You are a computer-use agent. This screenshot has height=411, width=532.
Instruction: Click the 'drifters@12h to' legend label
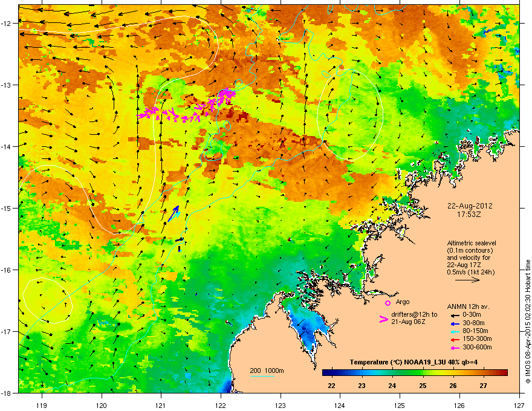(414, 314)
